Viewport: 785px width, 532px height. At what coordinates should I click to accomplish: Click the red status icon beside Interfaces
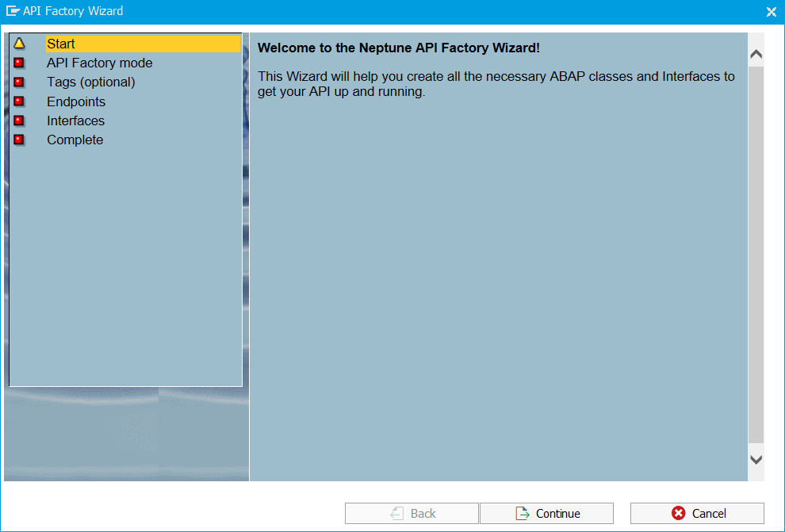click(19, 121)
